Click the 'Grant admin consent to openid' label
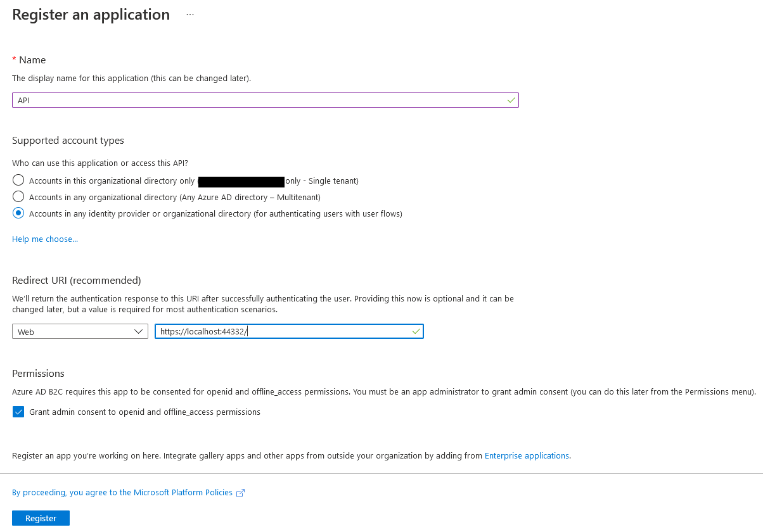The width and height of the screenshot is (763, 532). pyautogui.click(x=144, y=412)
